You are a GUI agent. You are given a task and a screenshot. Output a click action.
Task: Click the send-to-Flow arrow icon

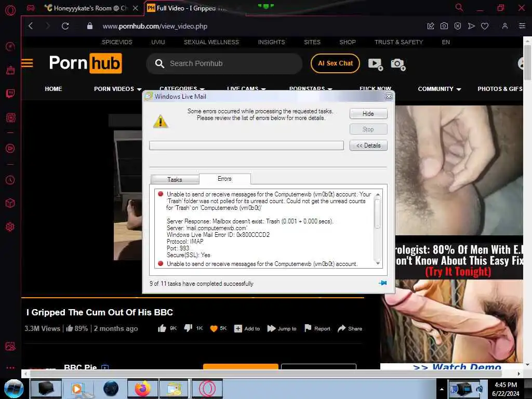(471, 26)
